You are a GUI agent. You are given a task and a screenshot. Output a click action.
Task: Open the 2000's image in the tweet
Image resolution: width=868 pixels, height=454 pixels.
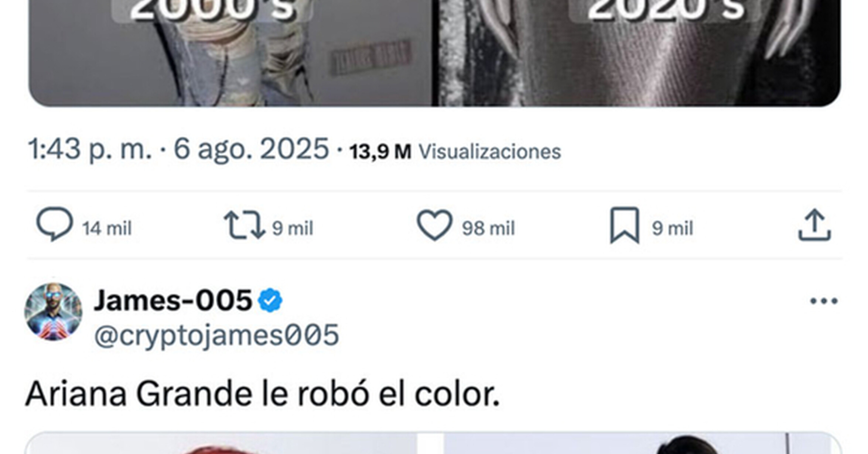tap(230, 53)
